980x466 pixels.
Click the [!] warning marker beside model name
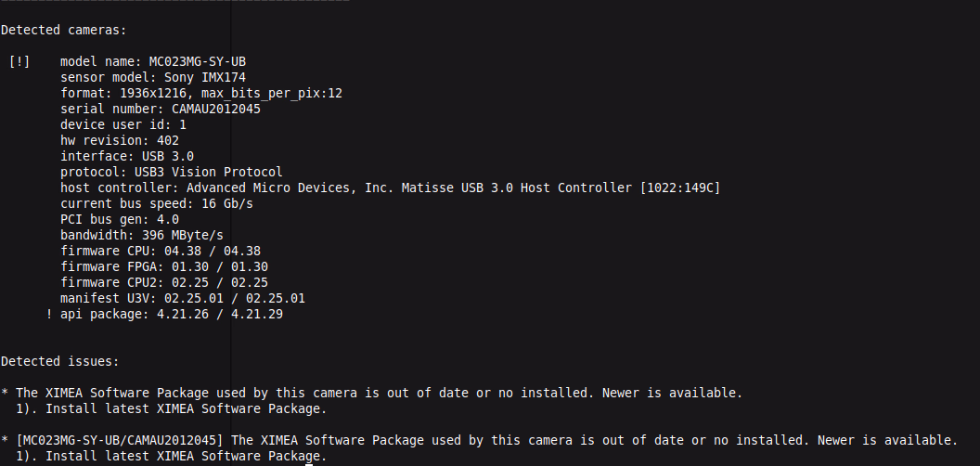[x=19, y=61]
